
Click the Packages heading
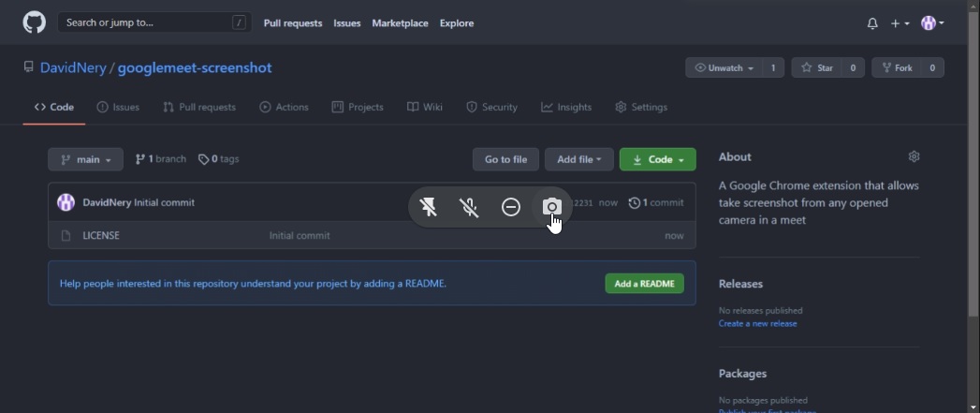742,374
